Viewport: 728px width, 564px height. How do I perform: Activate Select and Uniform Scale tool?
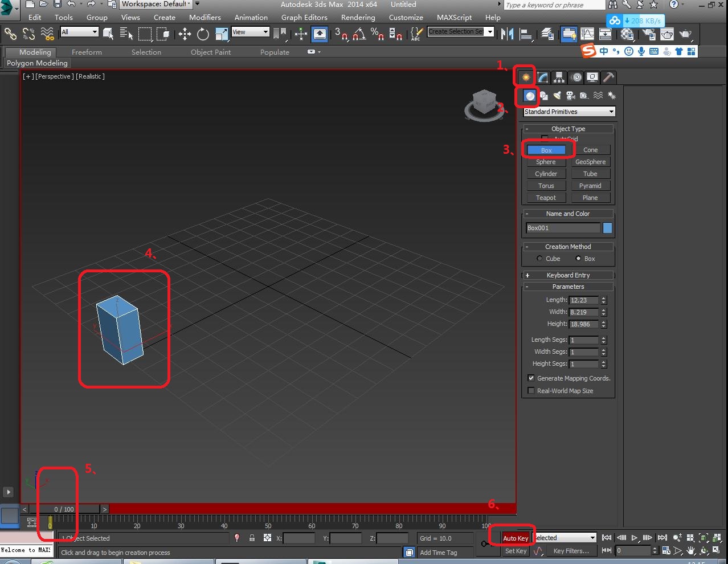[222, 34]
